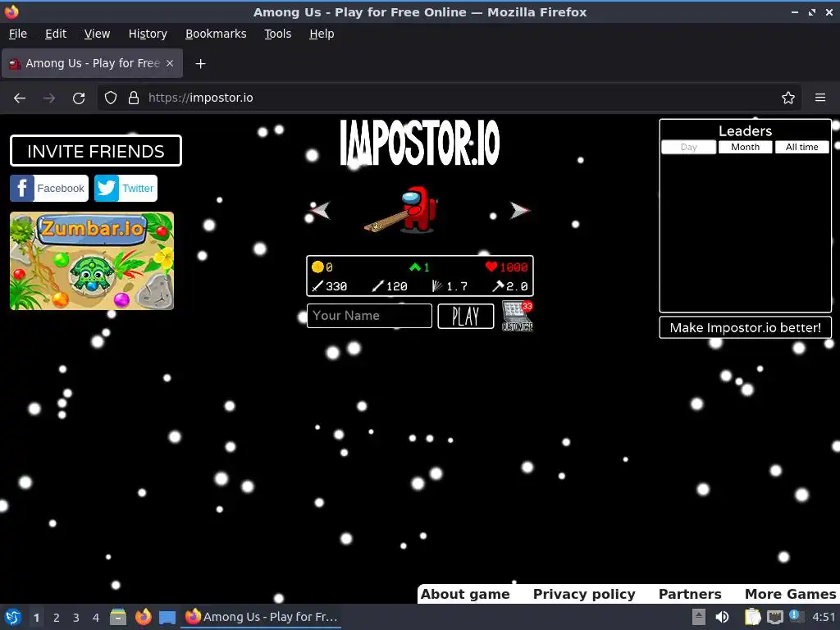The width and height of the screenshot is (840, 630).
Task: Open the About game link
Action: point(465,594)
